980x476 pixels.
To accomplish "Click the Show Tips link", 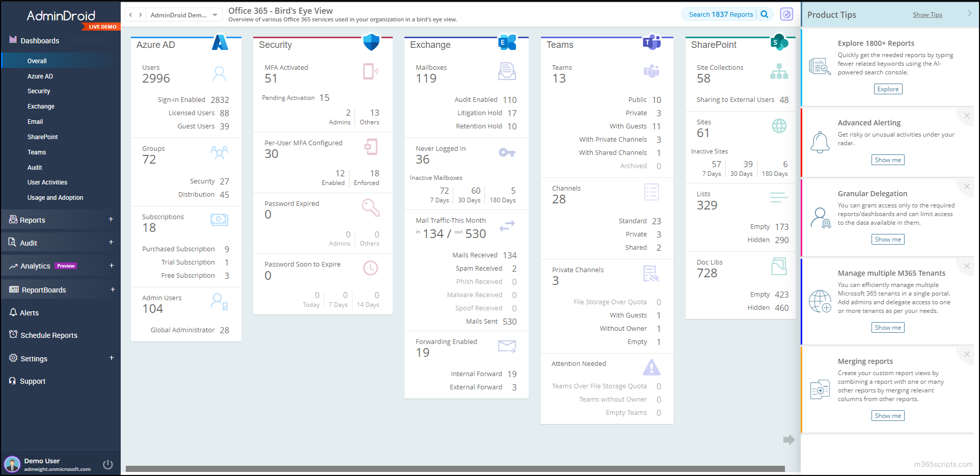I will pos(927,15).
